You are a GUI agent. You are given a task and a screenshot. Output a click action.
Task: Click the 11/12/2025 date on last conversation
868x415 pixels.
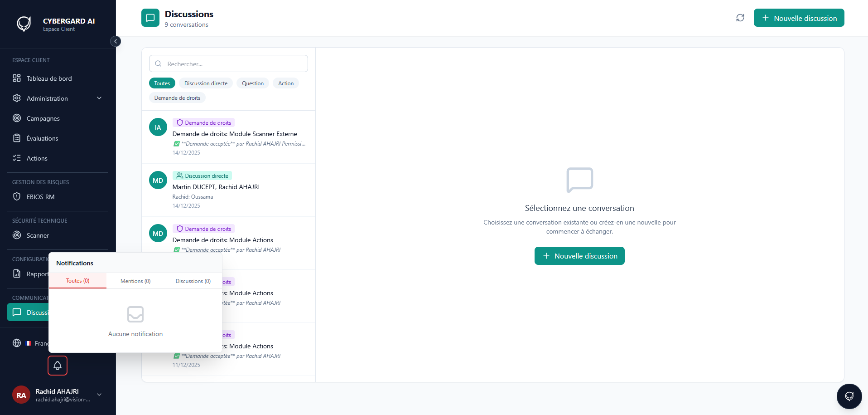tap(186, 365)
